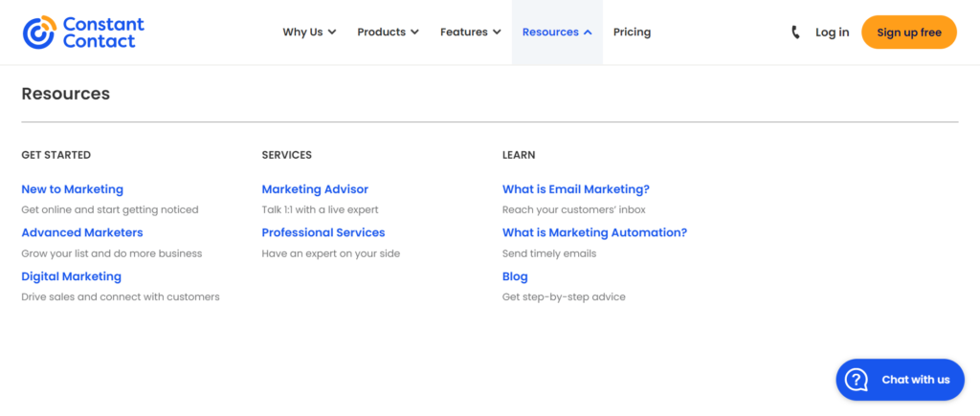Select Marketing Advisor under Services
The width and height of the screenshot is (980, 416).
[x=315, y=189]
